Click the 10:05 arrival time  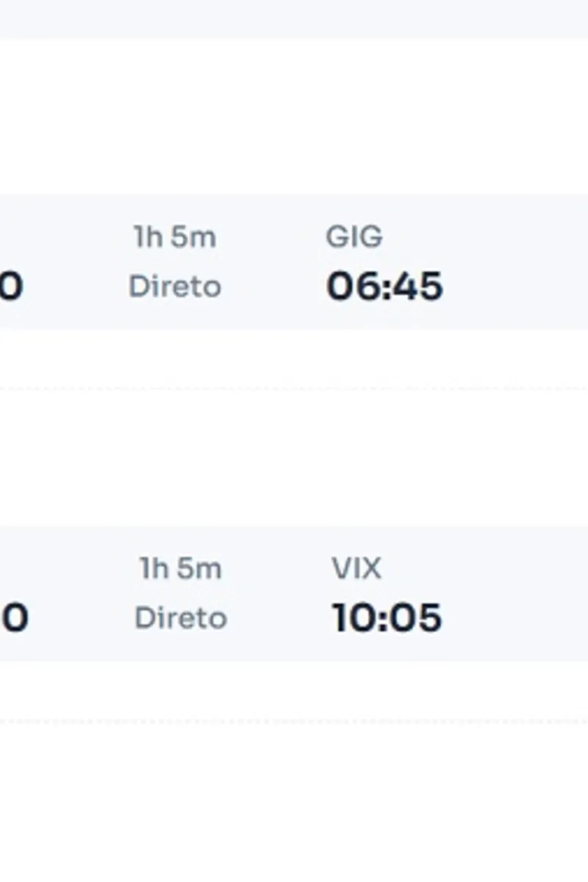[x=387, y=617]
